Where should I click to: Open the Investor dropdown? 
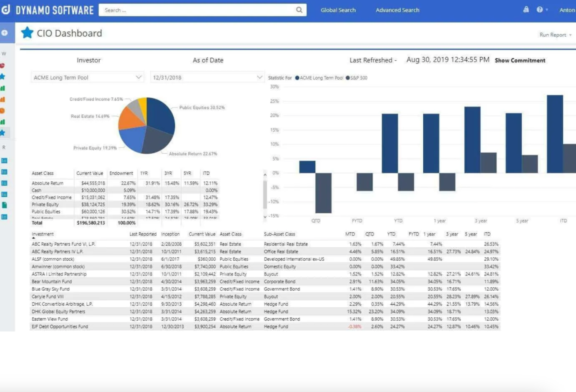(x=138, y=77)
